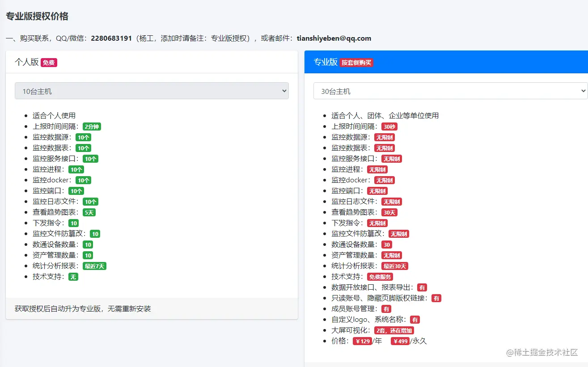Screen dimensions: 588x367
Task: Click the 最近30天 badge for 统计分析报表
Action: tap(395, 266)
